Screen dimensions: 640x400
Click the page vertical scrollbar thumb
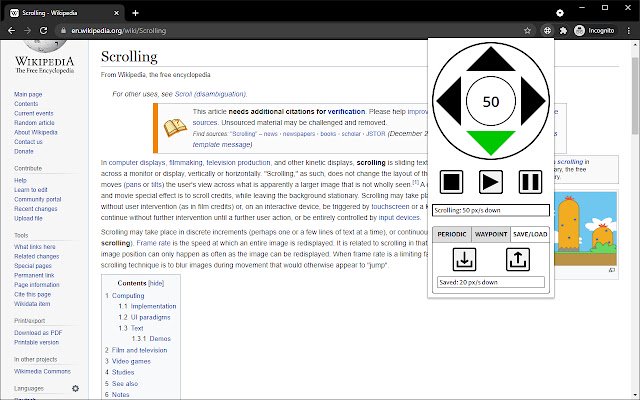[635, 96]
